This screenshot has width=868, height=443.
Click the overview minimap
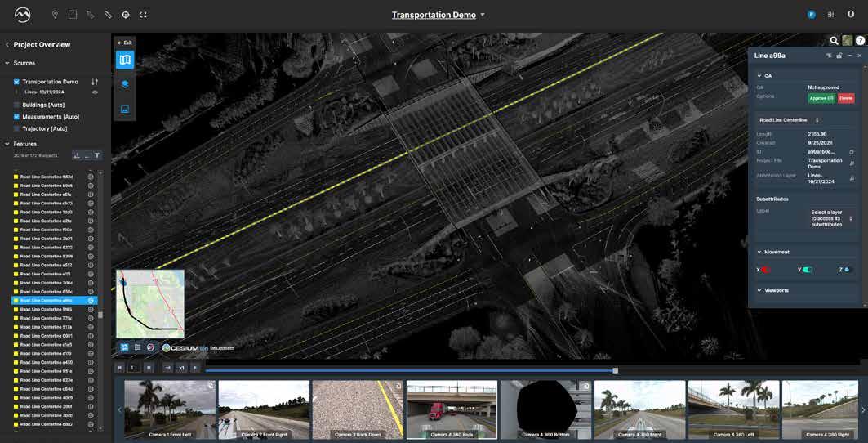click(150, 304)
